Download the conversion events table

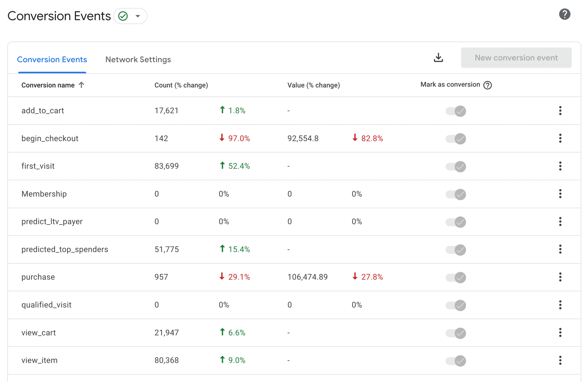click(438, 58)
